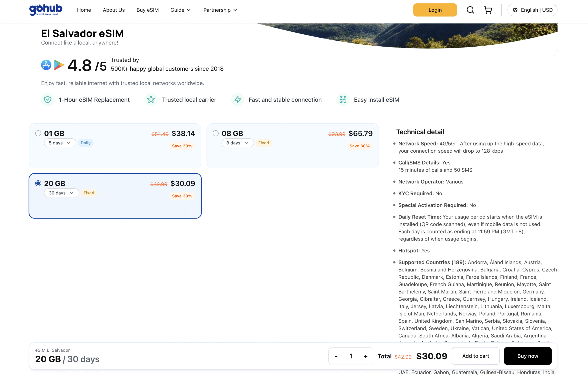Open the English | USD language selector
588x375 pixels.
[x=533, y=10]
